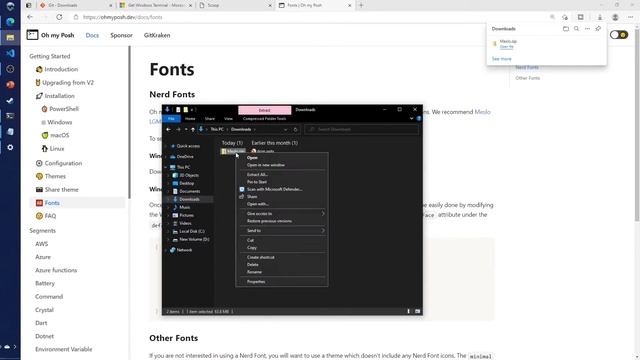Click Meslo zip file in Explorer

pos(233,151)
